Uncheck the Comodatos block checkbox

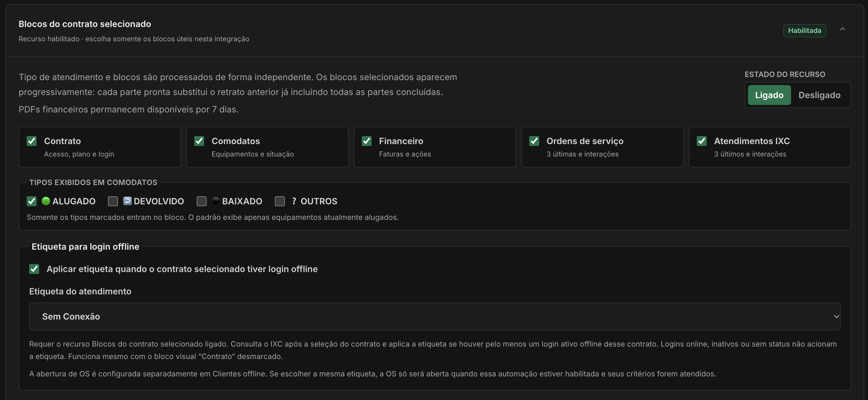click(199, 141)
